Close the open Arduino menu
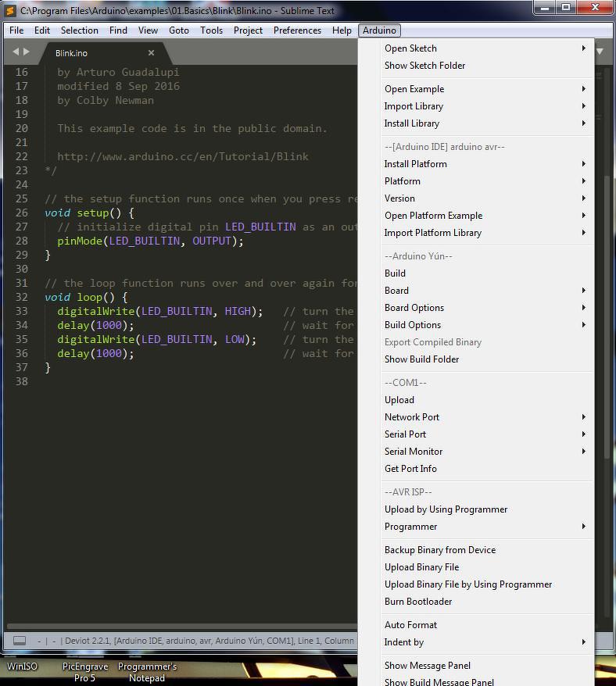Image resolution: width=616 pixels, height=686 pixels. [379, 30]
